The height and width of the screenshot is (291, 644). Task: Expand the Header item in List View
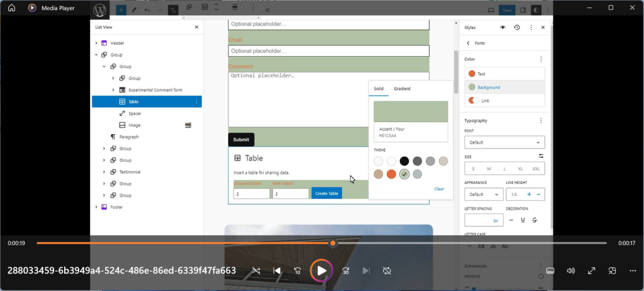(x=96, y=43)
